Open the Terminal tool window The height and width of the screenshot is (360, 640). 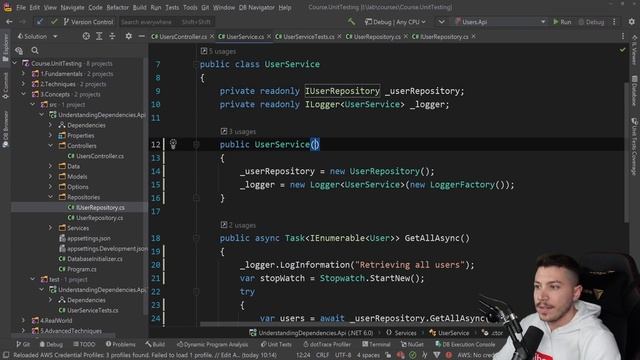click(376, 344)
